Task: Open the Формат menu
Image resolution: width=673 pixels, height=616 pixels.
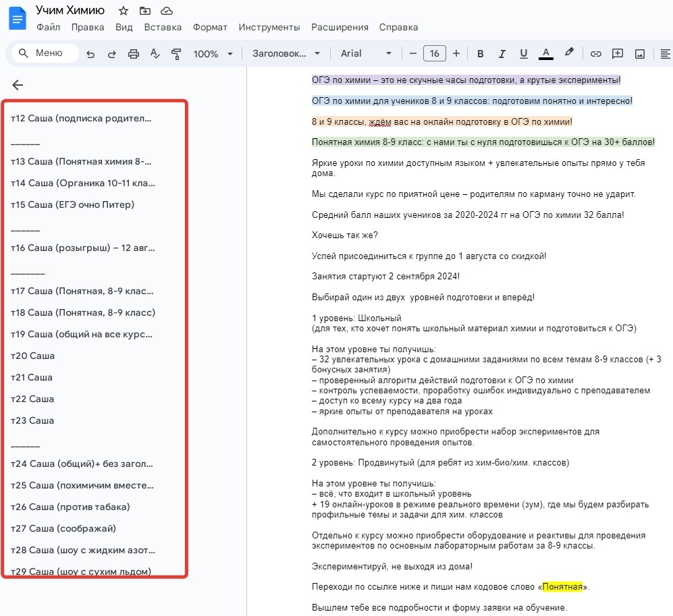Action: (x=210, y=27)
